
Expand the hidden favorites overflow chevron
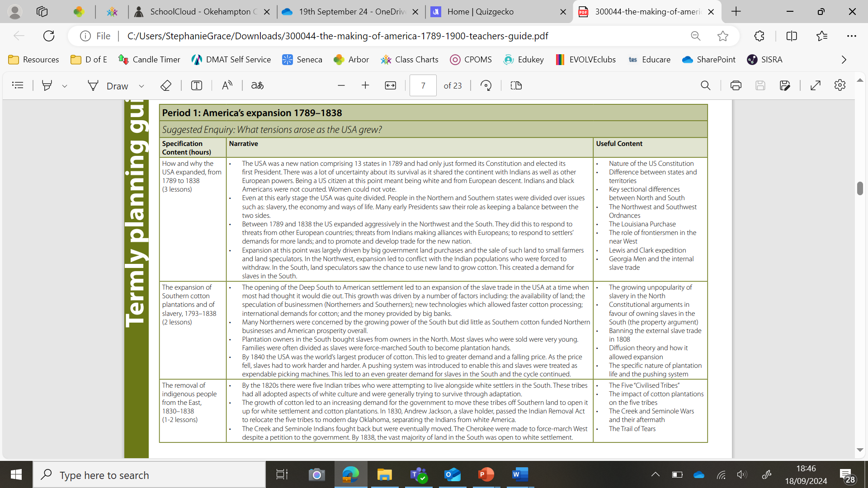pos(844,60)
